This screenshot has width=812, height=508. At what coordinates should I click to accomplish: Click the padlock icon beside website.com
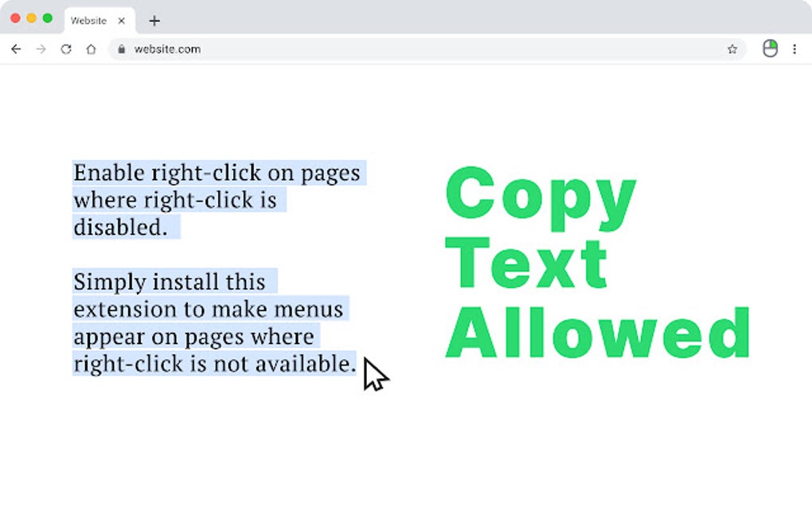tap(120, 49)
